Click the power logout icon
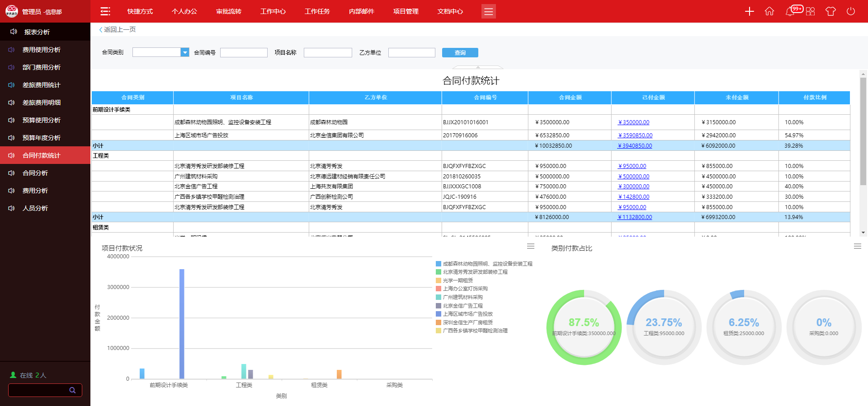The height and width of the screenshot is (406, 868). tap(850, 11)
